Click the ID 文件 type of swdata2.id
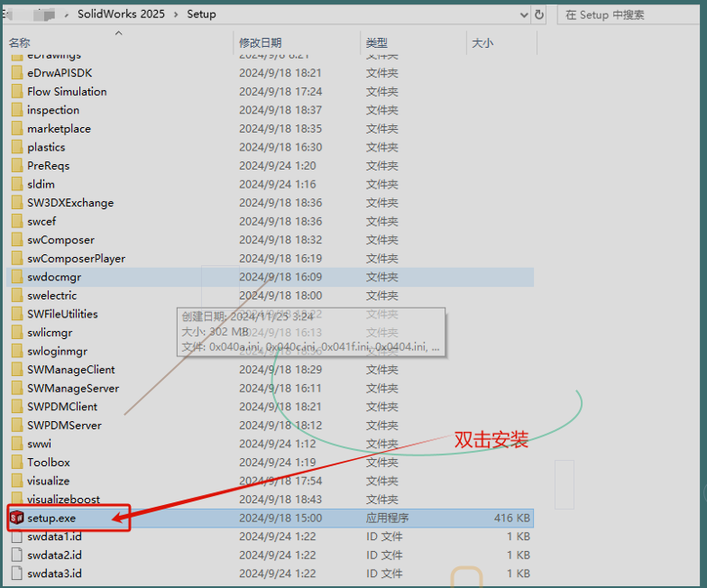This screenshot has width=707, height=588. [x=384, y=555]
